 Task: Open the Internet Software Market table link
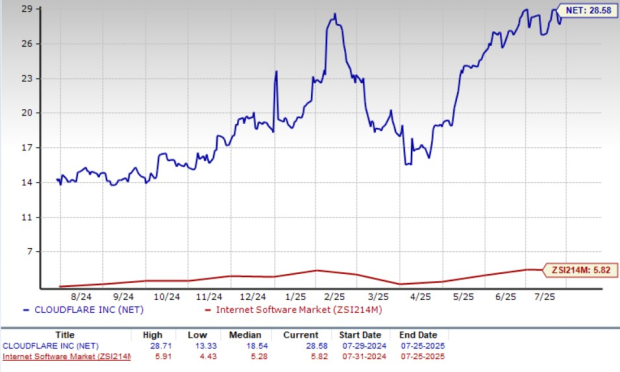click(x=66, y=357)
